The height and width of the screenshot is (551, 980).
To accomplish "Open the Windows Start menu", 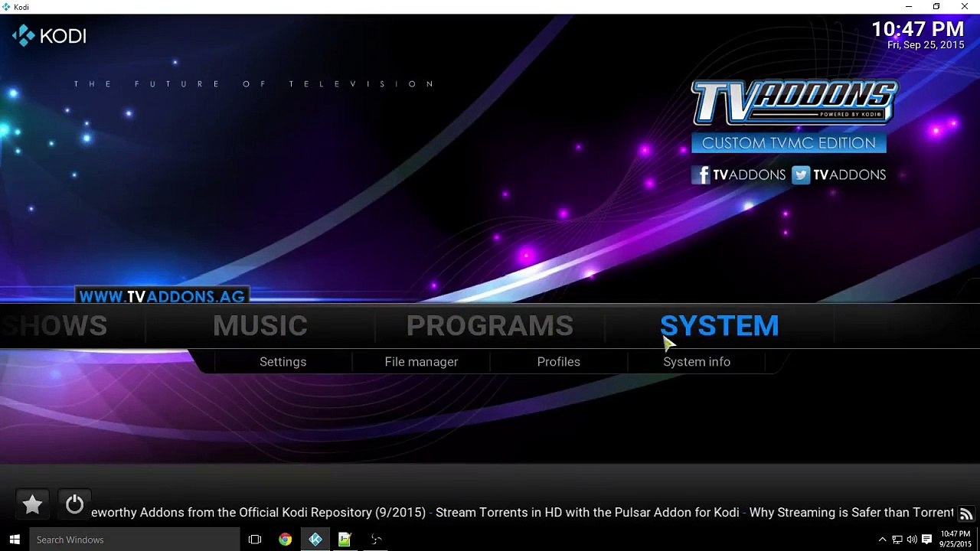I will click(15, 540).
